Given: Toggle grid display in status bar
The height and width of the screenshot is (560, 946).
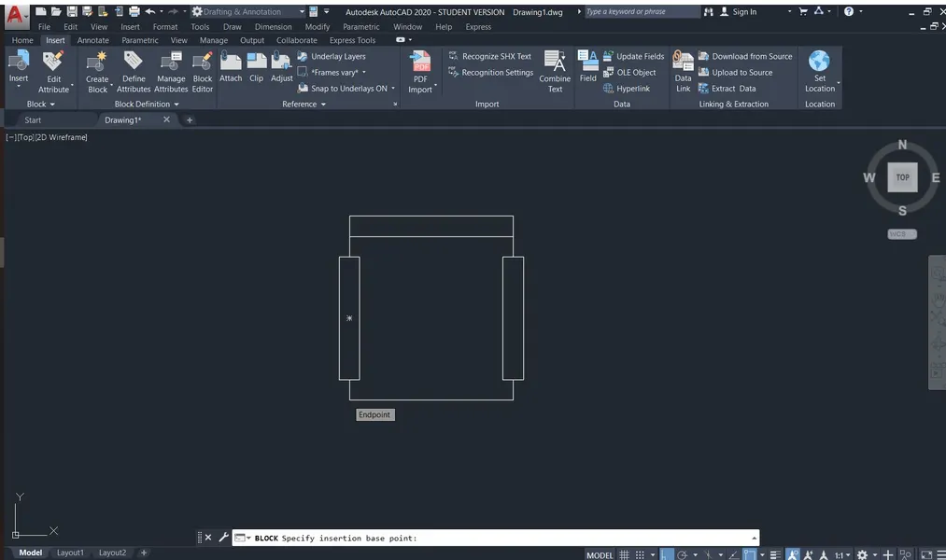Looking at the screenshot, I should tap(623, 553).
